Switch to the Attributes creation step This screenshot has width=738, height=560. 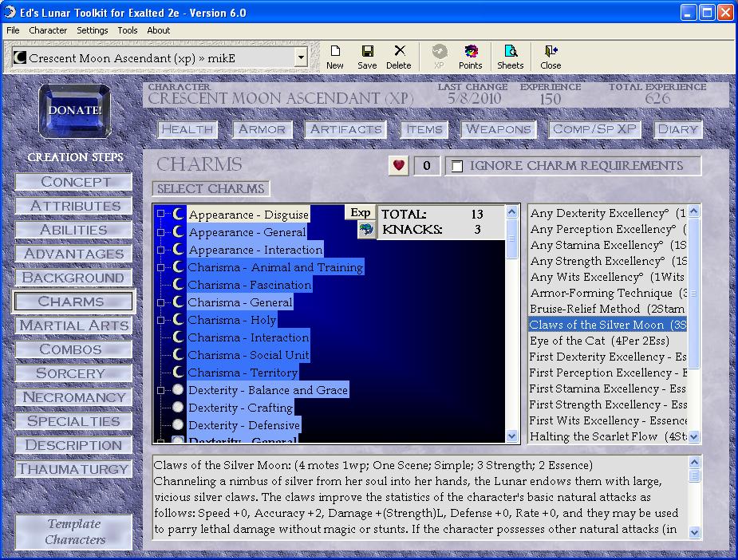(74, 206)
